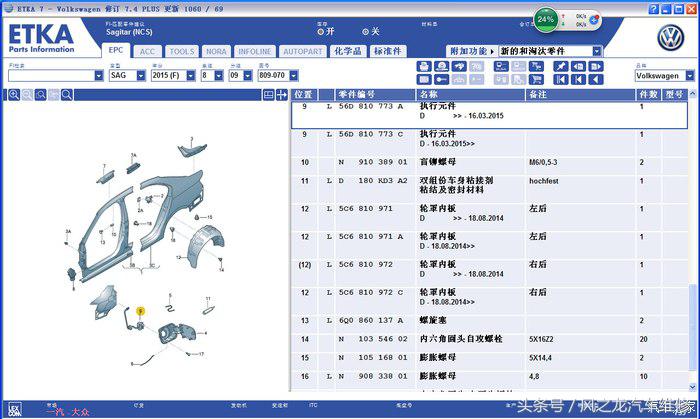Open the FI search dropdown arrow
700x419 pixels.
click(99, 76)
